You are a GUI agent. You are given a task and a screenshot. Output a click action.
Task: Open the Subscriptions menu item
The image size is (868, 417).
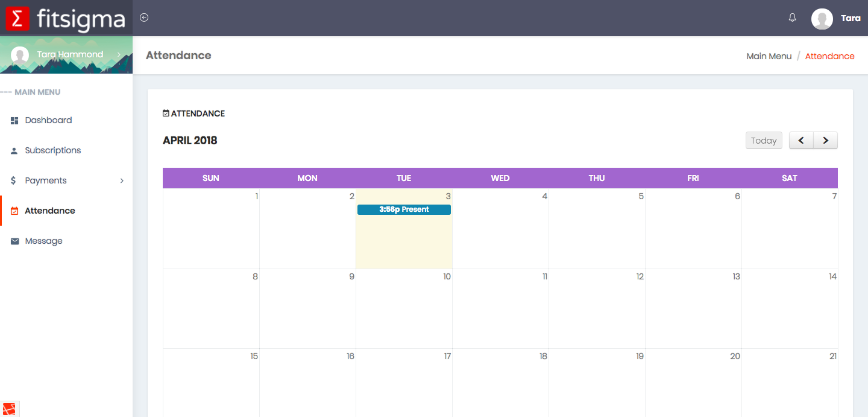[x=53, y=150]
